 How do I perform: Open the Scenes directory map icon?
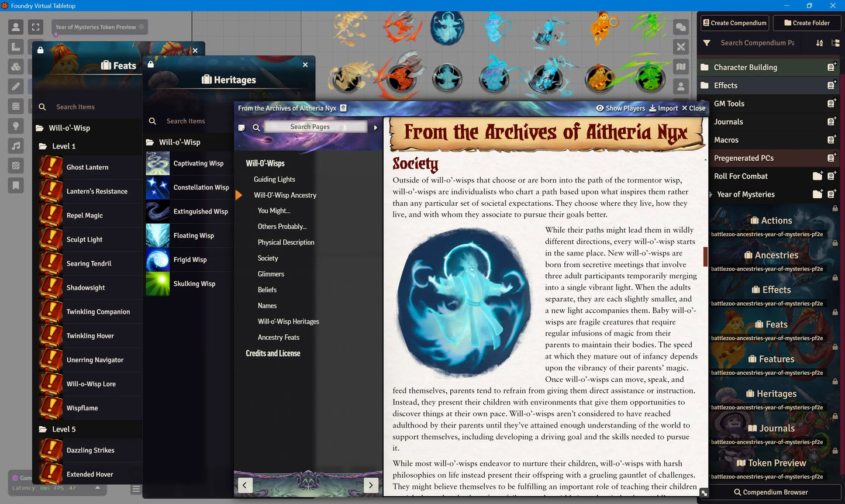(681, 66)
